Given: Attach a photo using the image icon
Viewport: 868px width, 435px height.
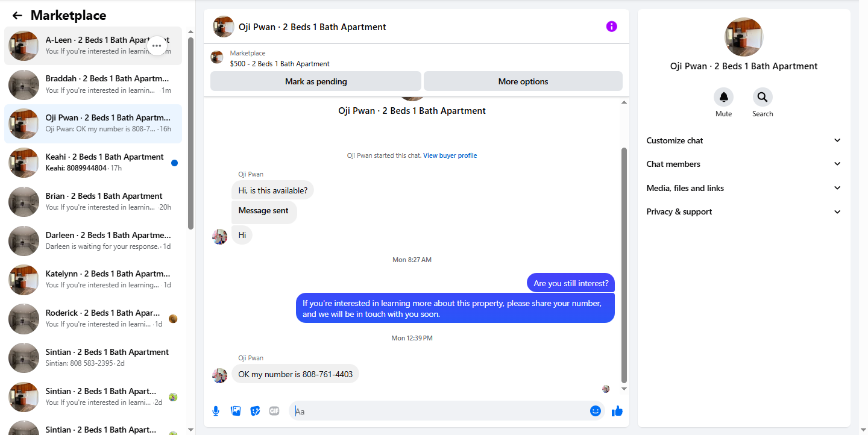Looking at the screenshot, I should tap(236, 411).
